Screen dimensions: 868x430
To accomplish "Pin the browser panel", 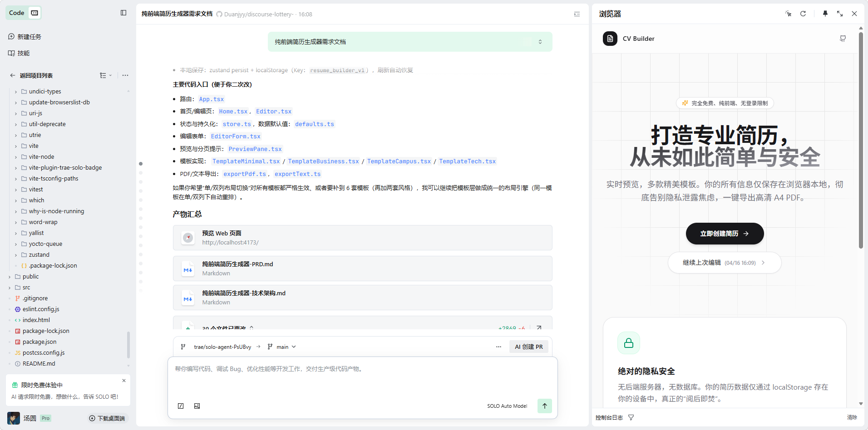I will 825,14.
